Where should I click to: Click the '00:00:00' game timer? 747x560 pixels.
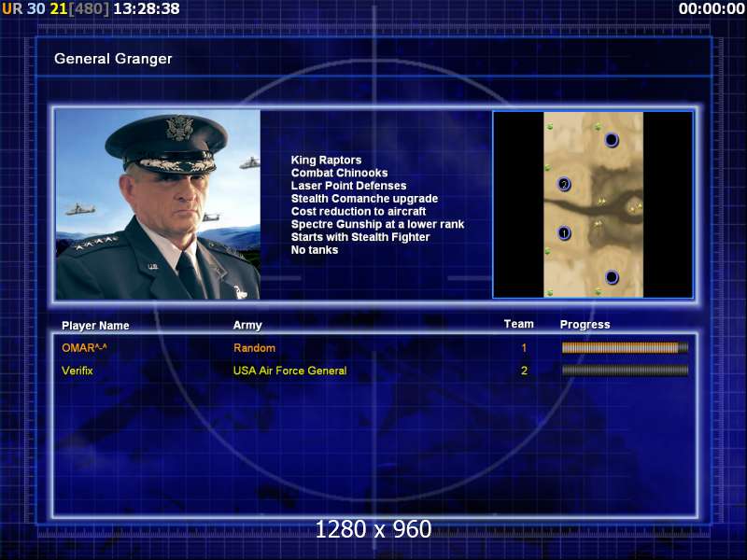click(x=712, y=8)
